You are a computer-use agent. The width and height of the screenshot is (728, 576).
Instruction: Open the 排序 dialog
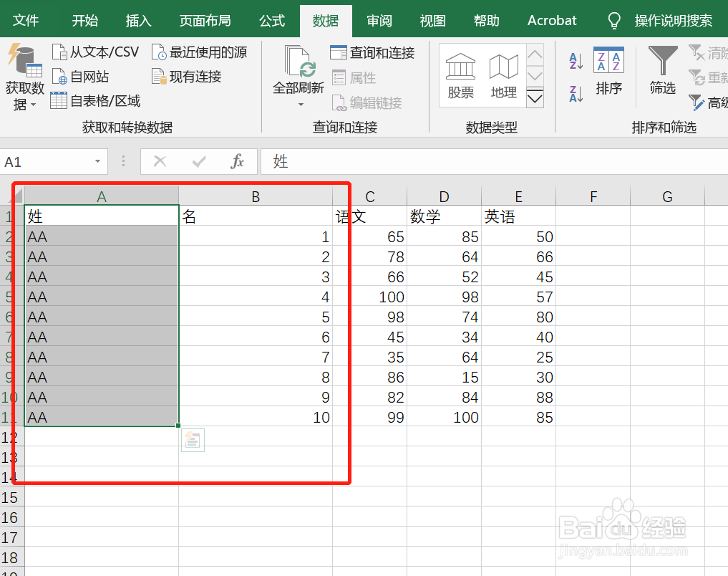[x=608, y=71]
